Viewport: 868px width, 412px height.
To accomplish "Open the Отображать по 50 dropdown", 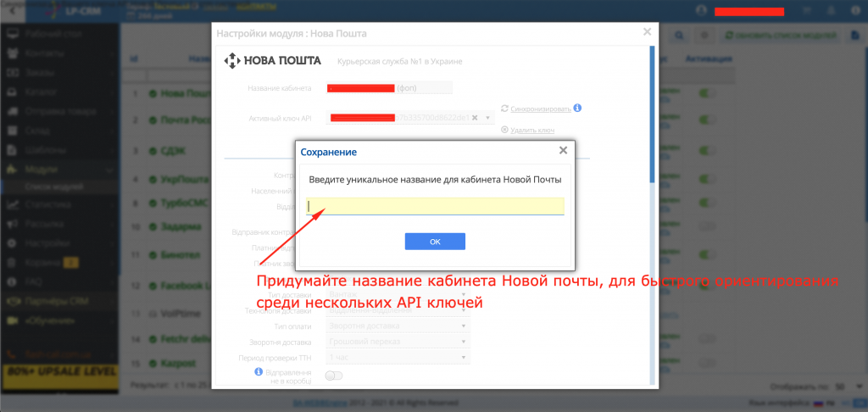I will click(x=848, y=386).
